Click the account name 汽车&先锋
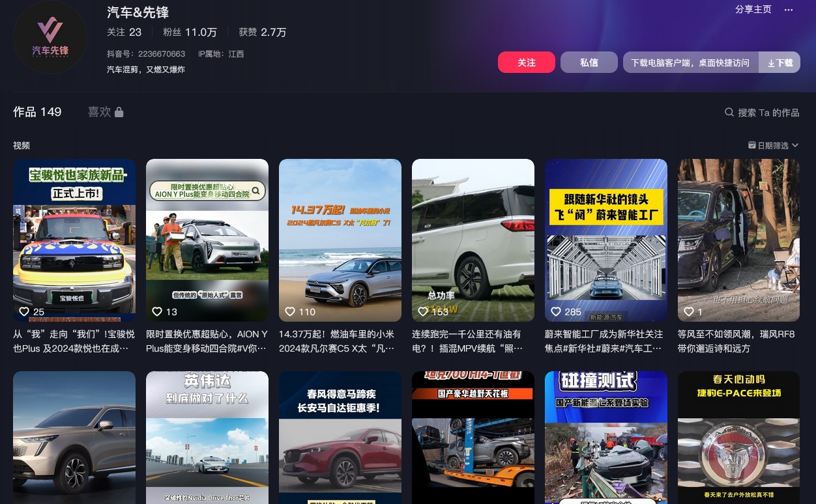The height and width of the screenshot is (504, 816). click(138, 12)
